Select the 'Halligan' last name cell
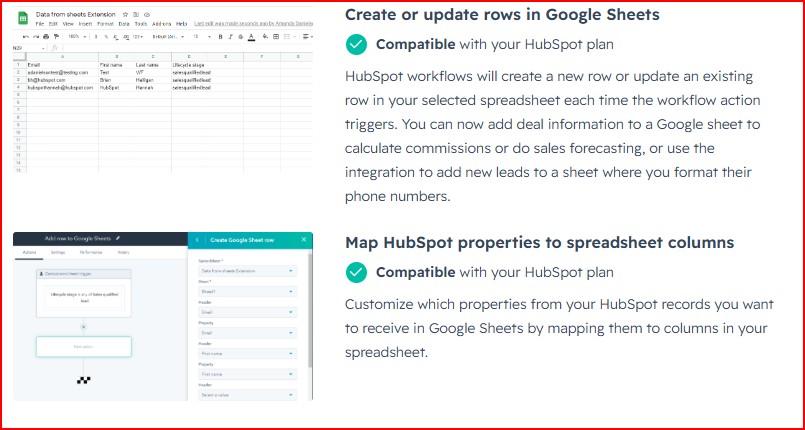Screen dimensions: 805x430 tap(153, 80)
